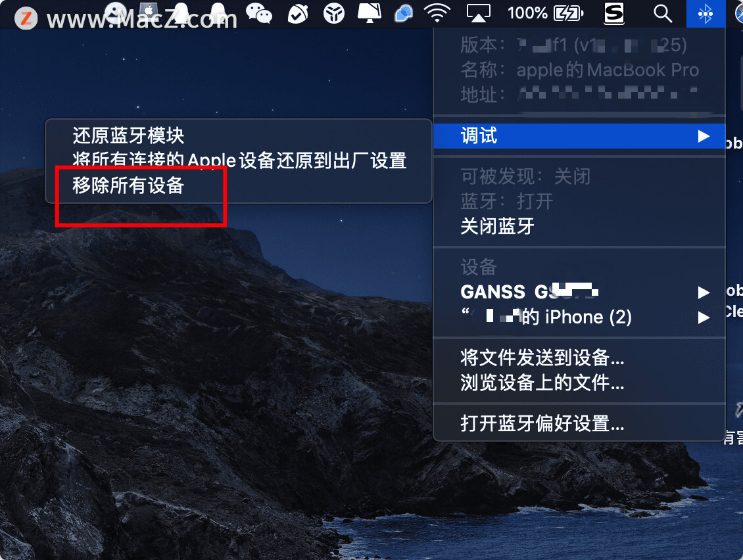The height and width of the screenshot is (560, 743).
Task: Open the WeChat menu bar icon
Action: coord(258,13)
